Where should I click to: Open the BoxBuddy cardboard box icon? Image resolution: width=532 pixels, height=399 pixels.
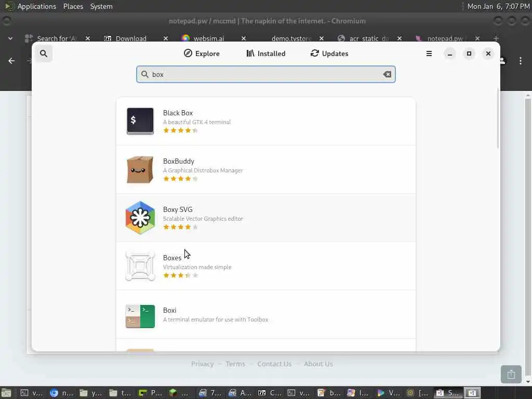click(140, 170)
